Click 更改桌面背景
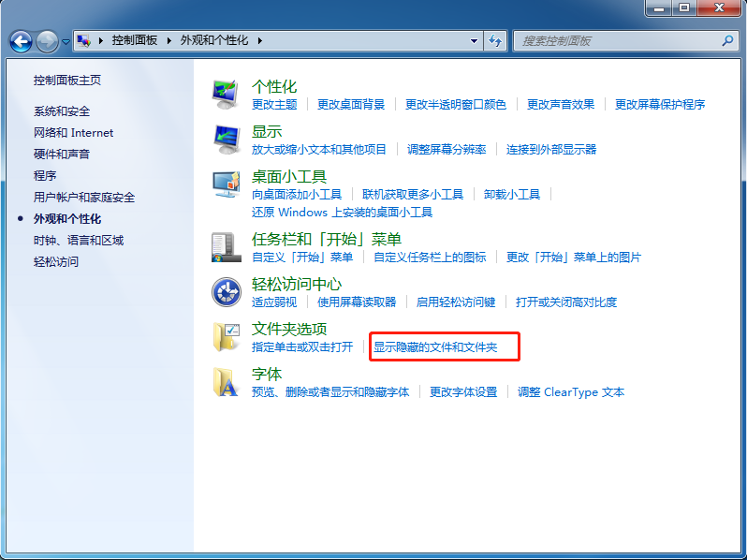The width and height of the screenshot is (747, 560). point(351,104)
